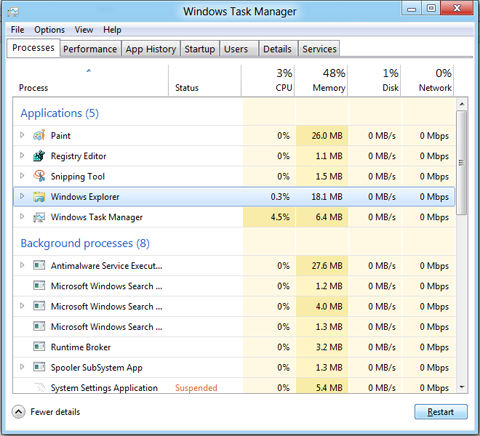Viewport: 480px width, 436px height.
Task: Select the Applications (5) group header
Action: pos(60,113)
